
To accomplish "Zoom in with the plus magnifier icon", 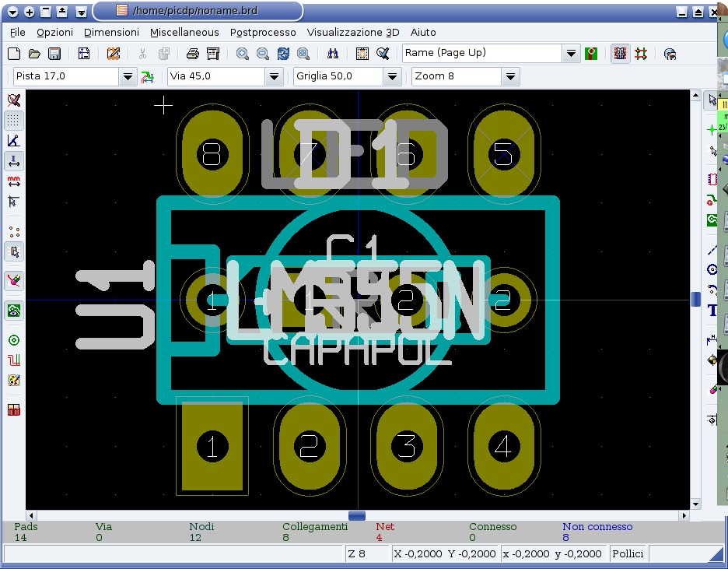I will [242, 54].
